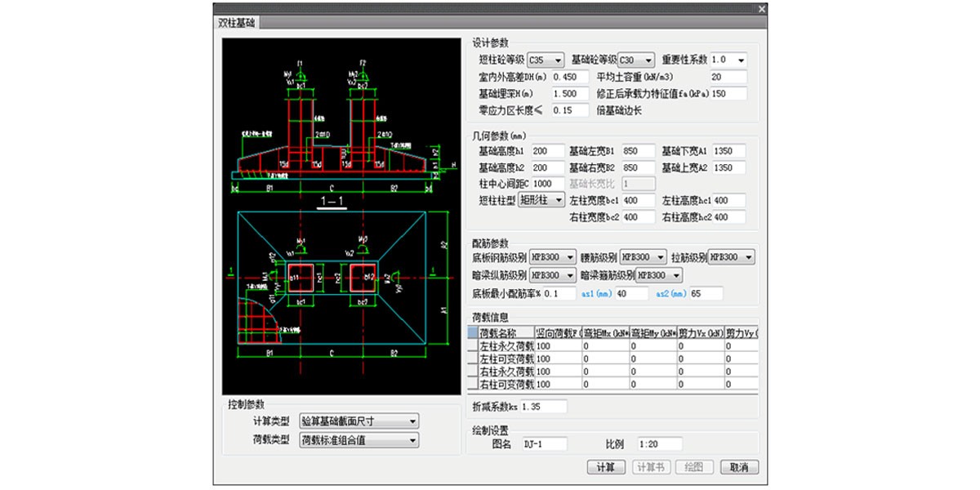Click the 计算书 button
The image size is (980, 490).
click(651, 468)
